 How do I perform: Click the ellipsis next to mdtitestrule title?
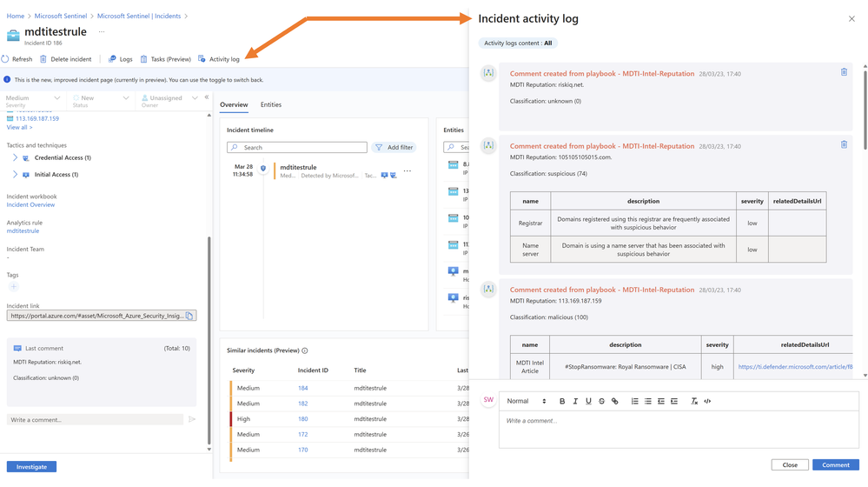[102, 31]
